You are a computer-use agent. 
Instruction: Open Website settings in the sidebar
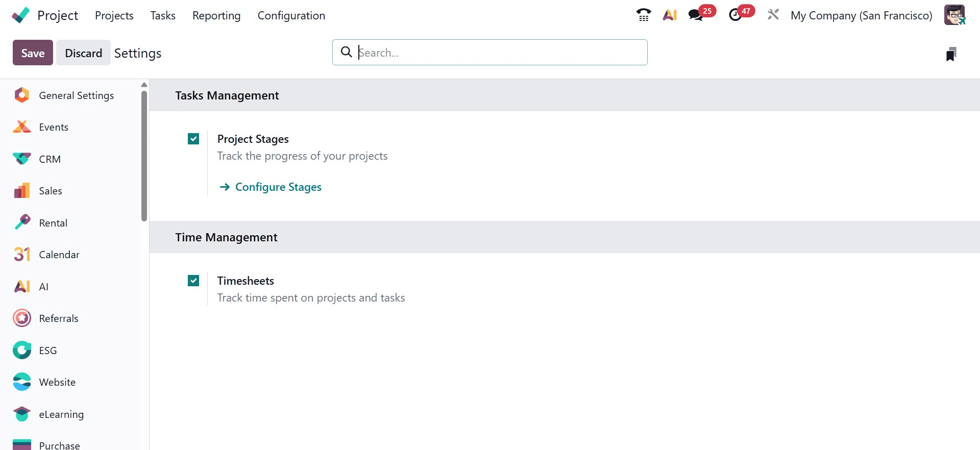click(x=56, y=382)
